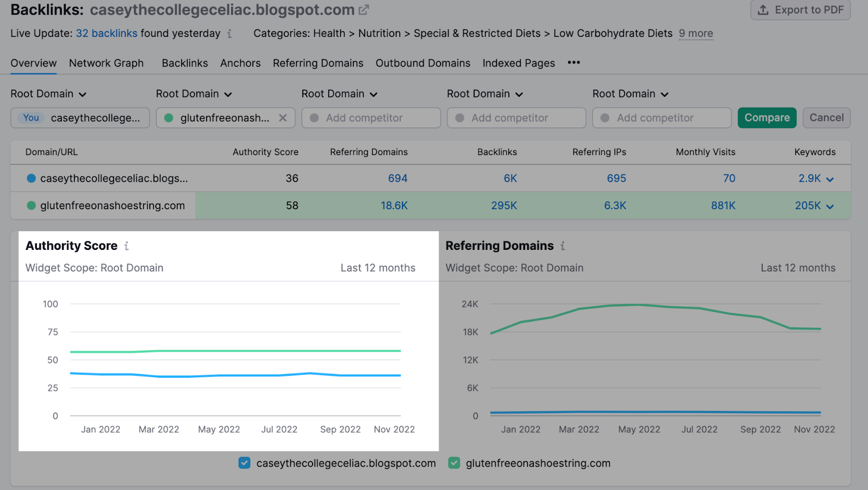Click the Live Update info icon
The width and height of the screenshot is (868, 490).
(229, 34)
